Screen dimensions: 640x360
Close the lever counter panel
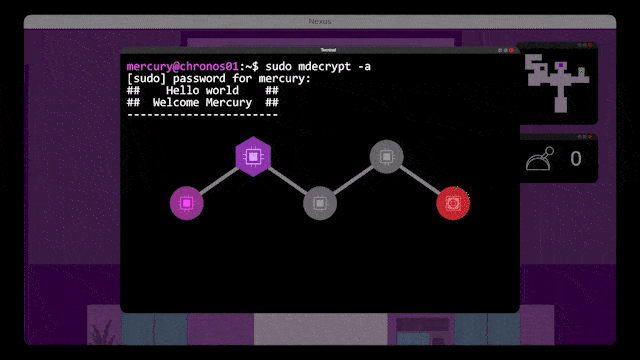point(590,137)
